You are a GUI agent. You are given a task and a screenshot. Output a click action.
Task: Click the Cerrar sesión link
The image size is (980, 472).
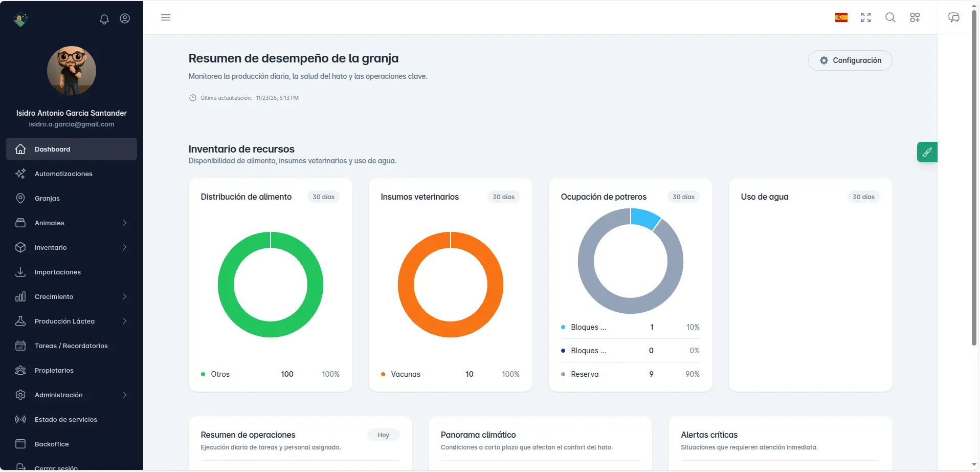55,467
